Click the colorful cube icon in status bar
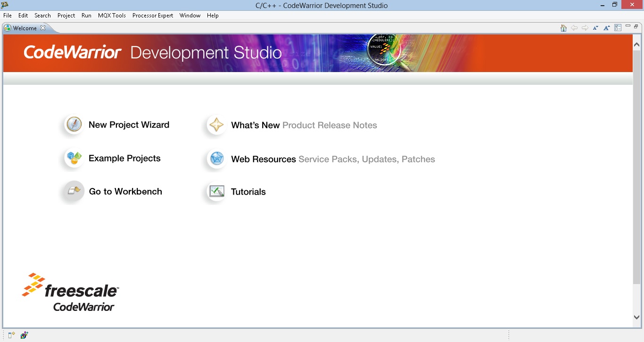644x342 pixels. [24, 335]
